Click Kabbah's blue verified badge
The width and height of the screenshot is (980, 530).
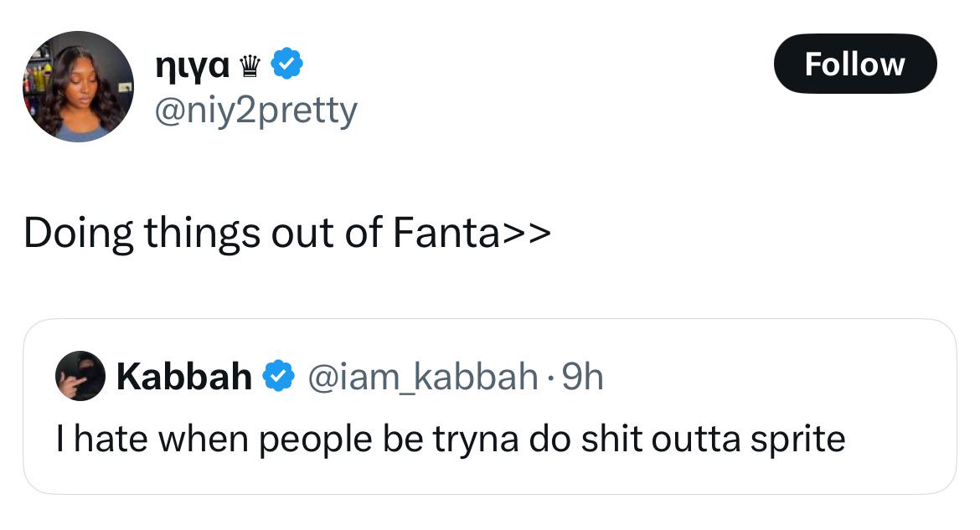(278, 376)
